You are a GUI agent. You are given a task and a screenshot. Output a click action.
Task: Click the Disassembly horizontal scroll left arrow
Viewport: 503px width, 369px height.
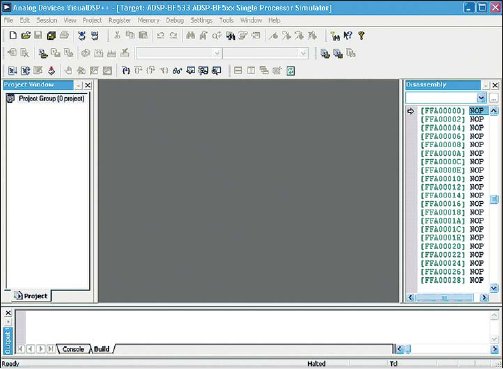[x=411, y=298]
